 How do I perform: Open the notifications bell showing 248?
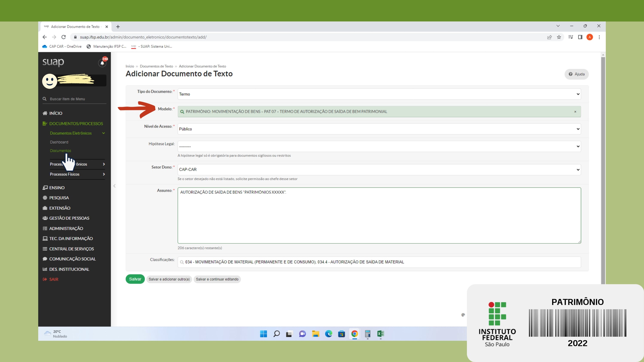[x=102, y=62]
